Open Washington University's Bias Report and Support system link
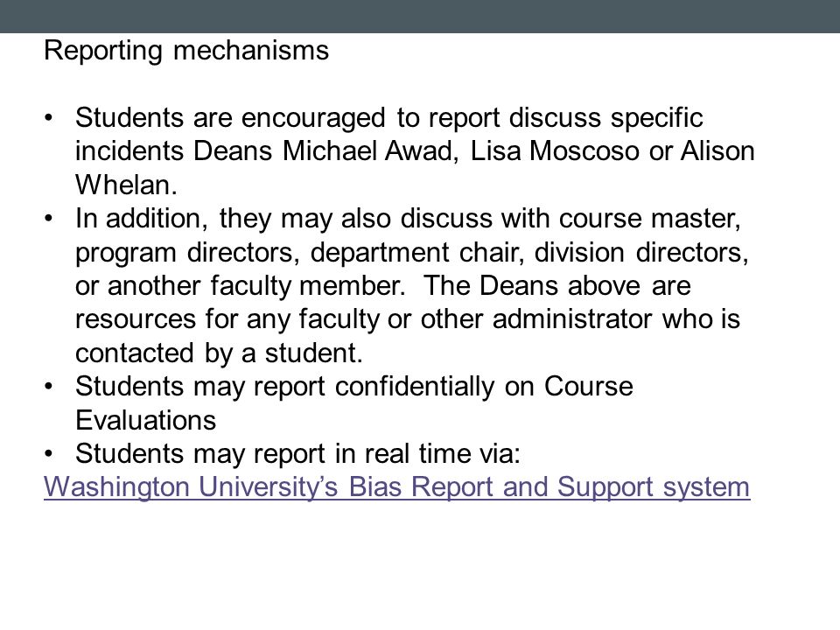 [x=396, y=487]
